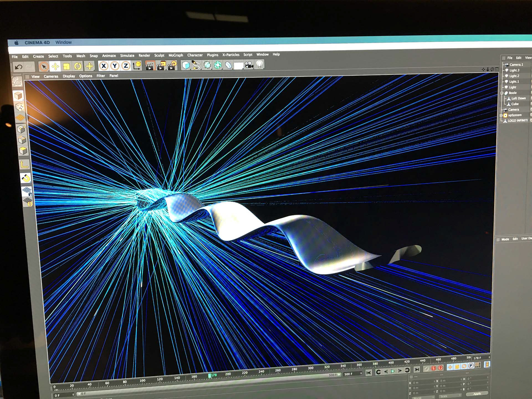Step to the next frame
Screen dimensions: 532x399
(x=400, y=370)
